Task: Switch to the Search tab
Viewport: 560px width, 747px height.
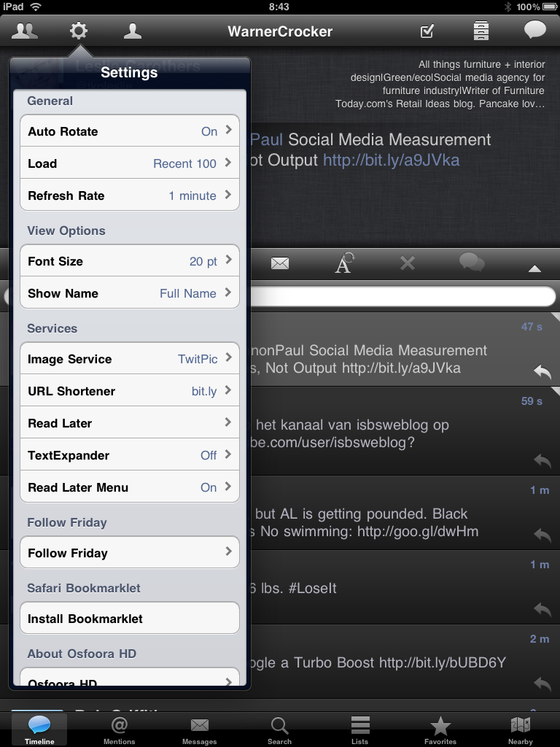Action: point(279,729)
